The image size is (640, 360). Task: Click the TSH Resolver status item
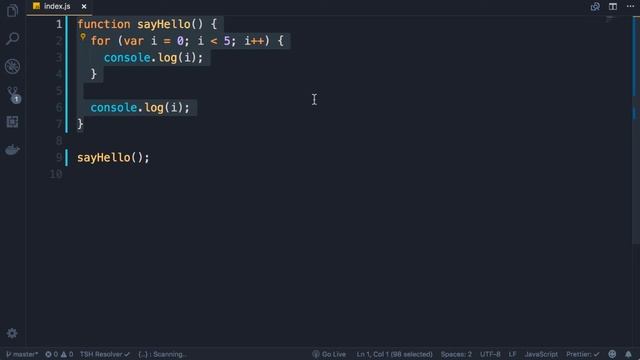(x=104, y=354)
